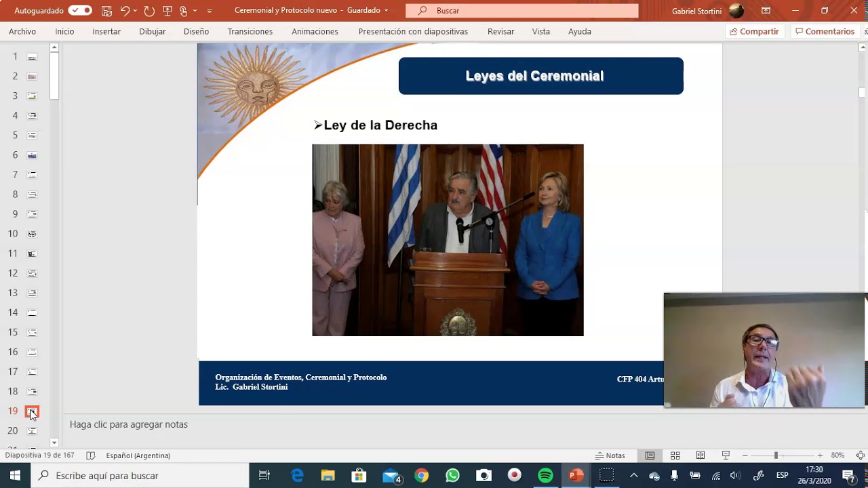The image size is (868, 488).
Task: Click the Leyes del Ceremonial title box
Action: pyautogui.click(x=540, y=76)
